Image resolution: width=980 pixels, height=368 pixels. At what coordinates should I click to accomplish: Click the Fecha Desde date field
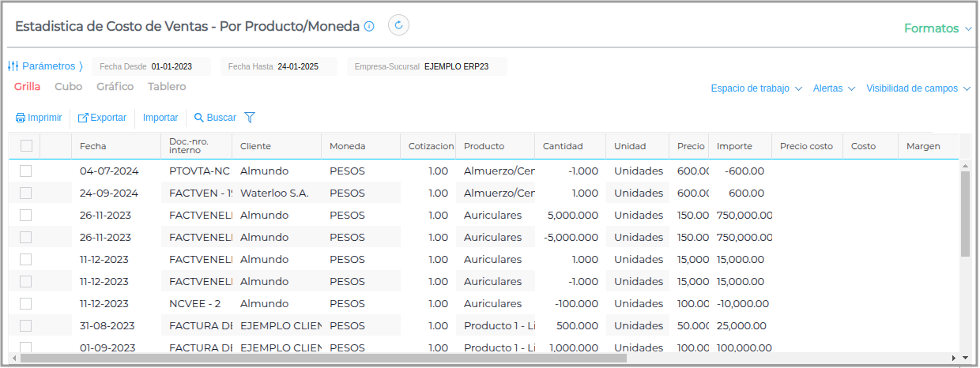pyautogui.click(x=171, y=66)
